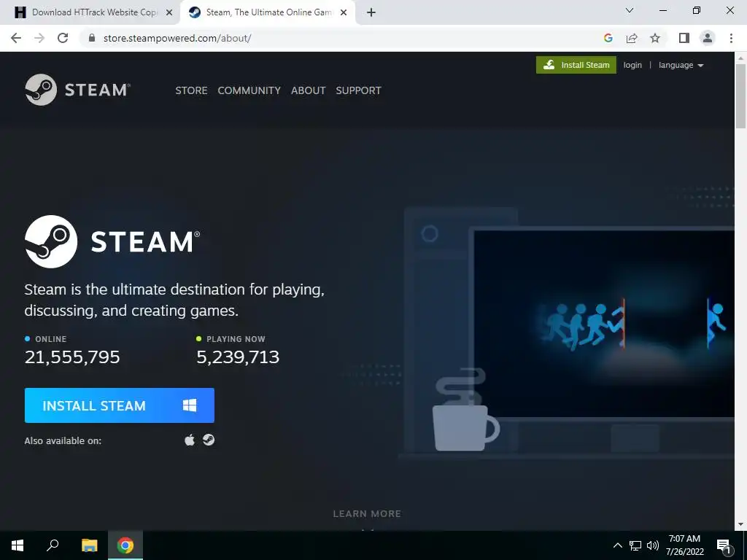Screen dimensions: 747x560
Task: Click the login link
Action: (632, 65)
